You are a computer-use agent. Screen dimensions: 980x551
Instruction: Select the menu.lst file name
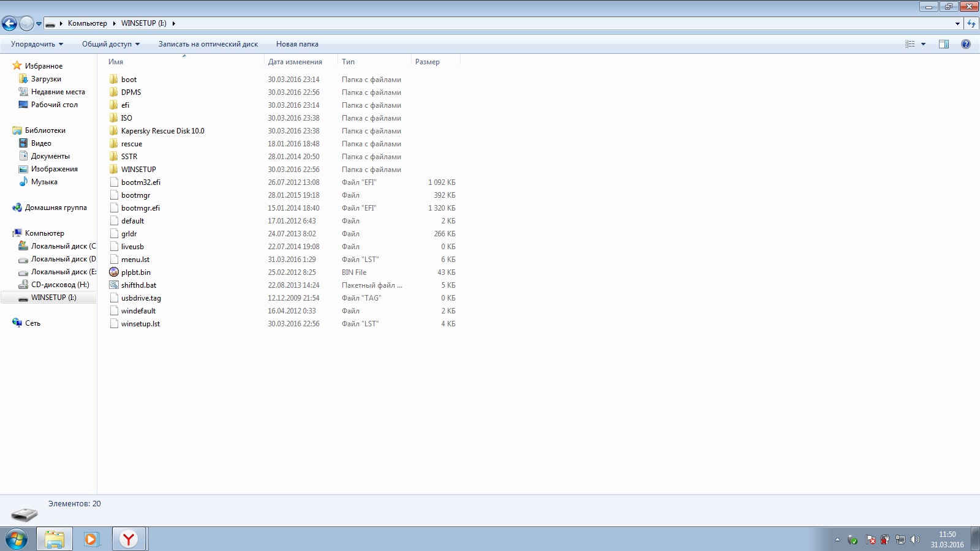pos(135,260)
